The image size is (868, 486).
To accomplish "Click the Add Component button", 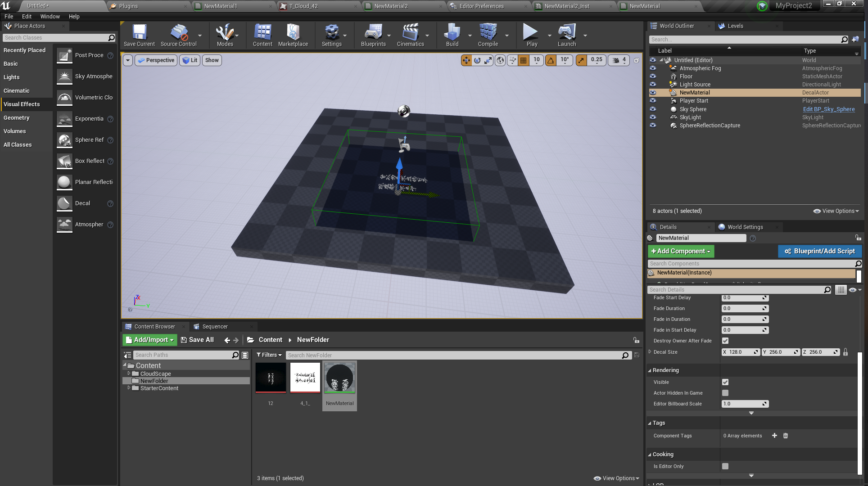I will click(x=681, y=251).
